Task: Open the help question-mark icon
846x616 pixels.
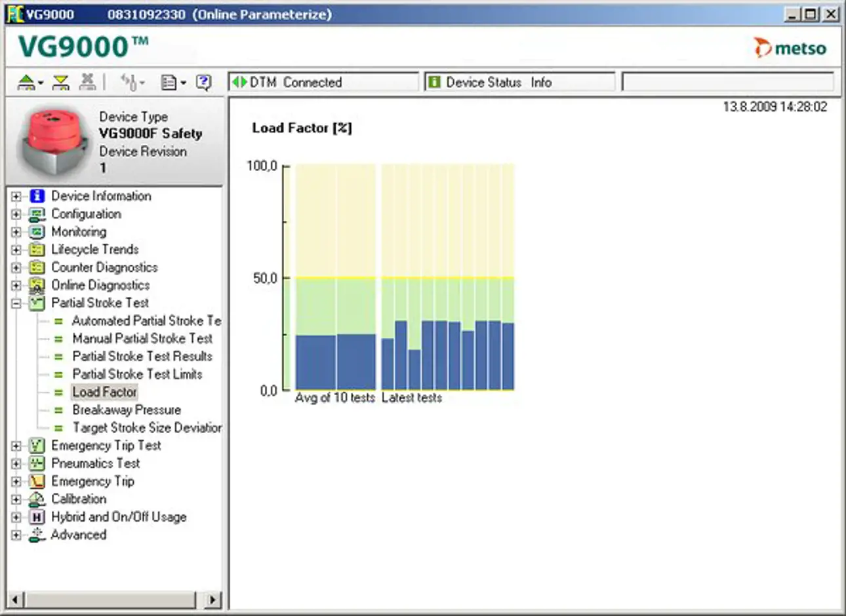Action: point(203,83)
